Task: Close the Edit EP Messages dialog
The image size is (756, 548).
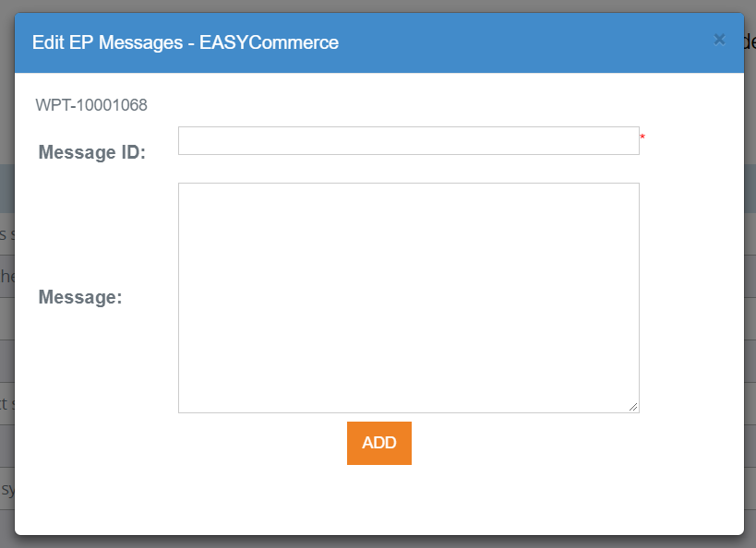Action: [x=719, y=40]
